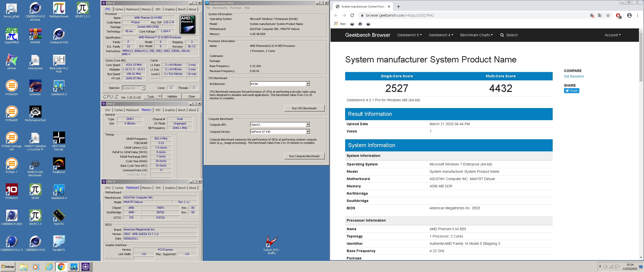Select SuperPiMod desktop icon
Image resolution: width=644 pixels, height=272 pixels.
[x=12, y=36]
